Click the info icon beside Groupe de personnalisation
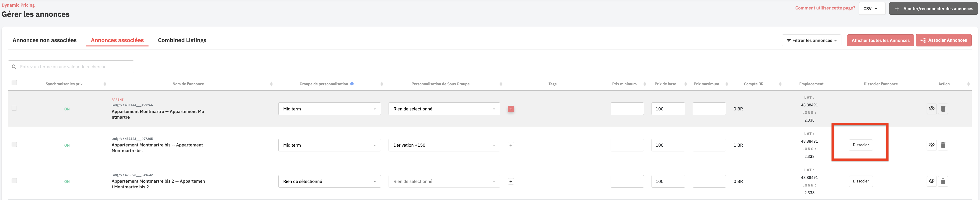980x200 pixels. click(x=351, y=84)
